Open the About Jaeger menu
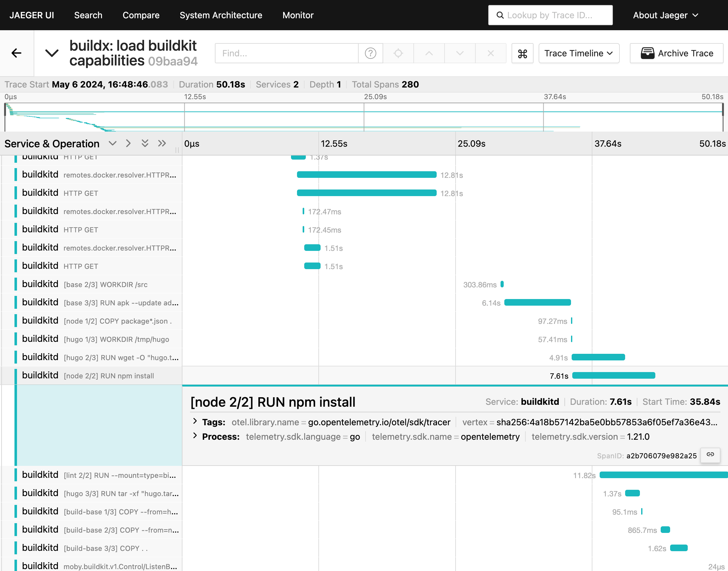728x571 pixels. pyautogui.click(x=665, y=15)
